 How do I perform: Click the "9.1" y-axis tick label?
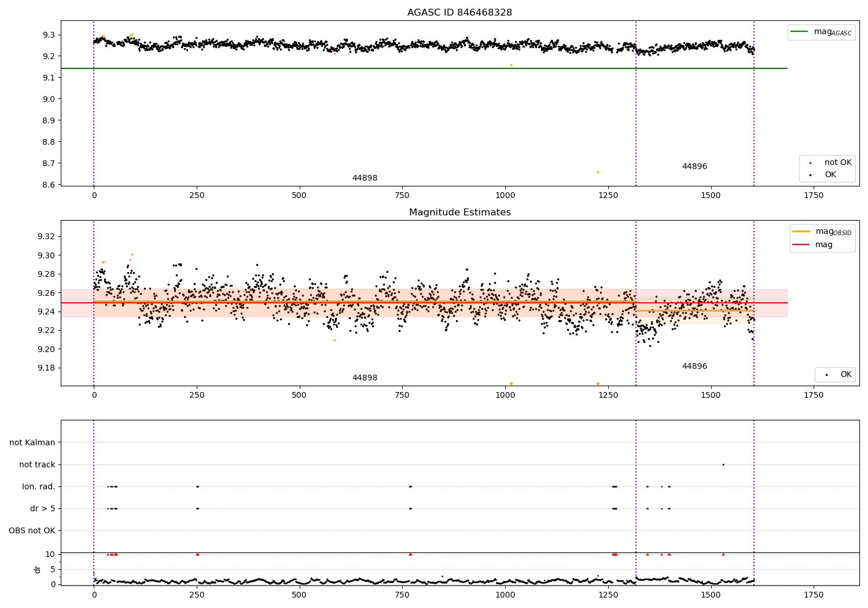49,78
